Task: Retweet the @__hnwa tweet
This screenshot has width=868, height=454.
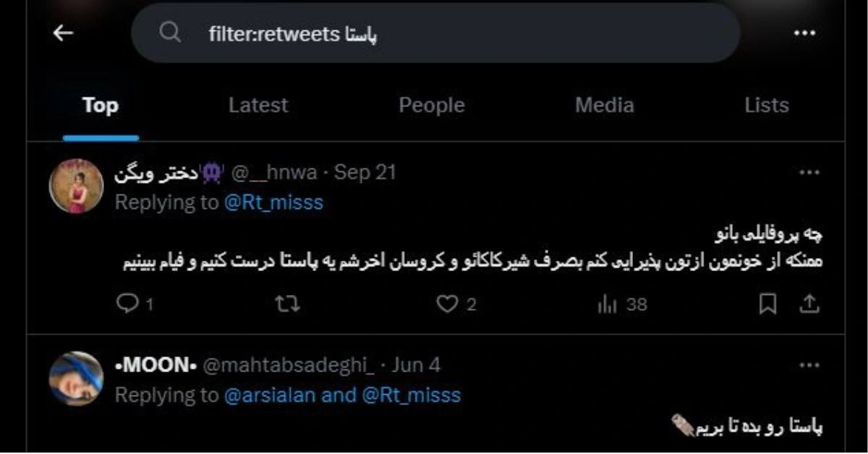Action: (287, 305)
